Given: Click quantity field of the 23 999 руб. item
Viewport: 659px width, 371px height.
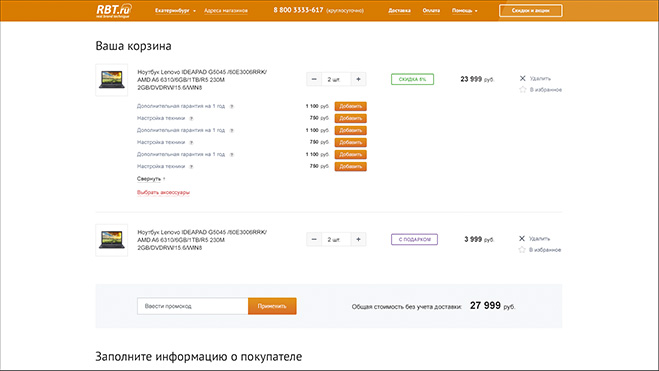Looking at the screenshot, I should coord(336,79).
